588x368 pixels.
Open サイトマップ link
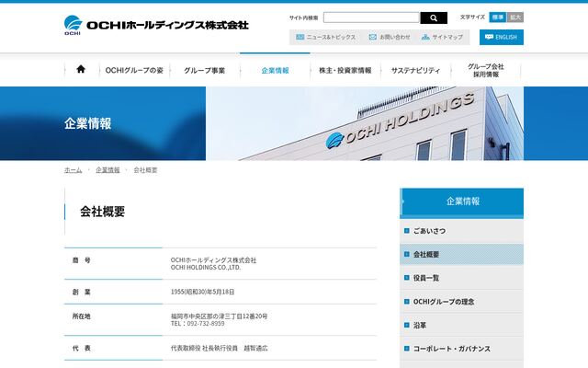tap(442, 37)
